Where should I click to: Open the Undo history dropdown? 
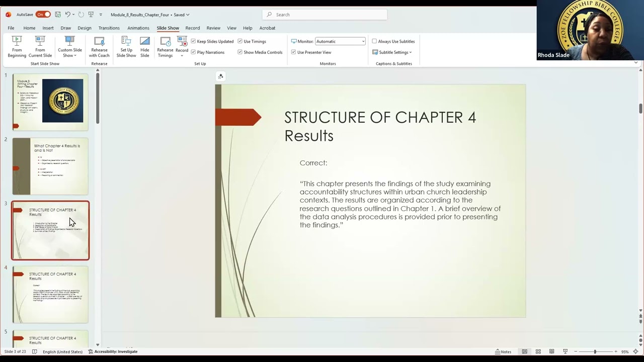click(73, 15)
